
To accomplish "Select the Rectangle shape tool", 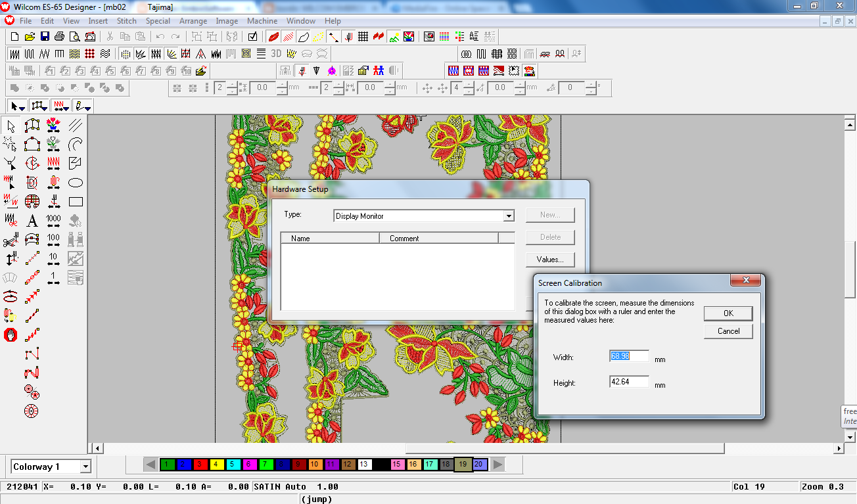I will tap(76, 202).
